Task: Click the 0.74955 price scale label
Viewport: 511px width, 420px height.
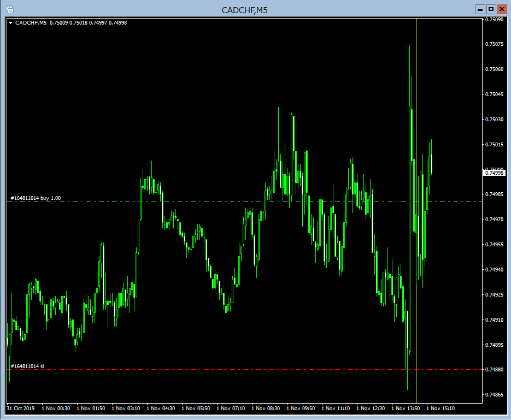Action: (x=494, y=244)
